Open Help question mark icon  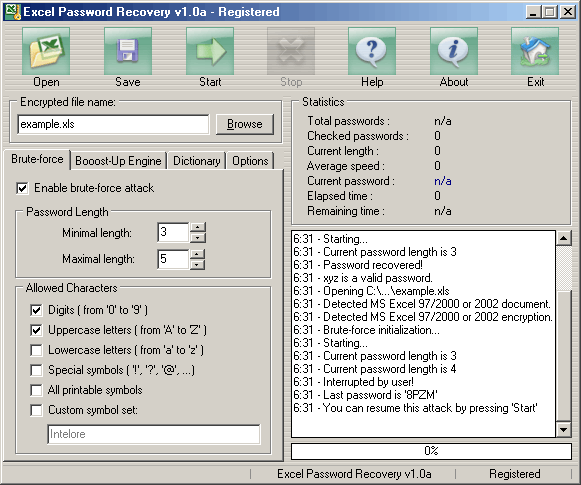point(372,52)
